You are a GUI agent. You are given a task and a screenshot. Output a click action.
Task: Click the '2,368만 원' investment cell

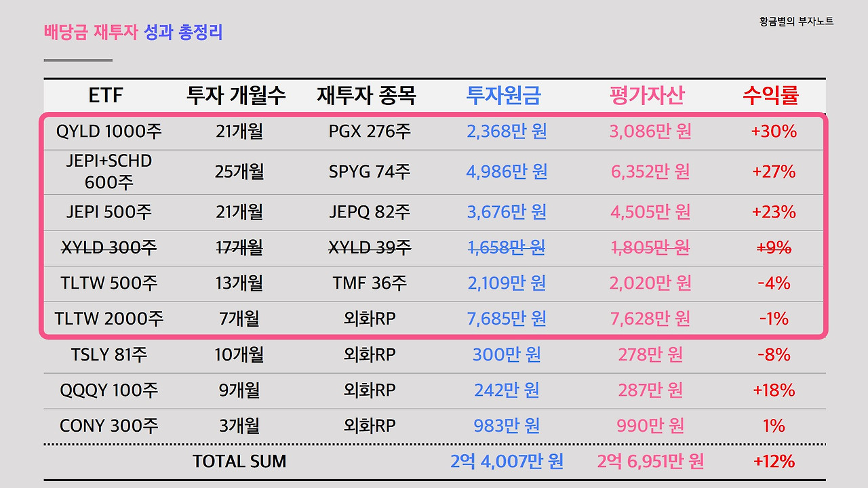click(507, 131)
